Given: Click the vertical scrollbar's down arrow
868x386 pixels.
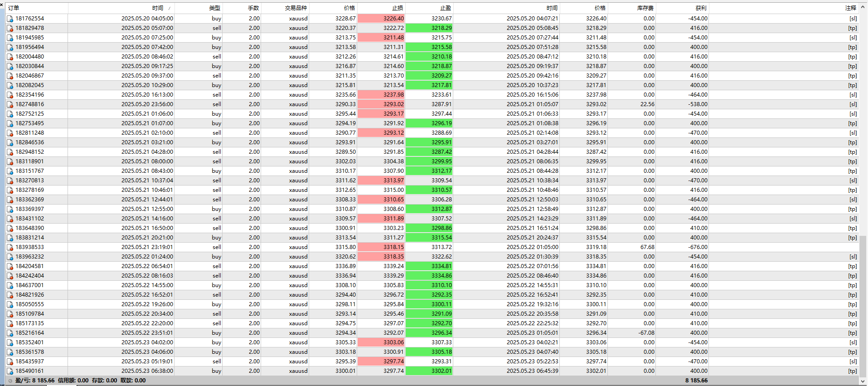Looking at the screenshot, I should click(x=863, y=381).
